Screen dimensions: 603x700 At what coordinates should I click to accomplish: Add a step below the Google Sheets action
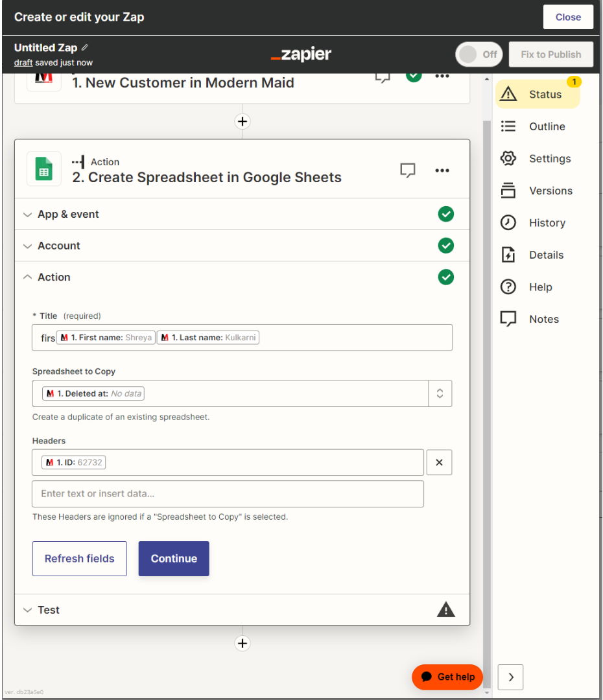[x=242, y=644]
